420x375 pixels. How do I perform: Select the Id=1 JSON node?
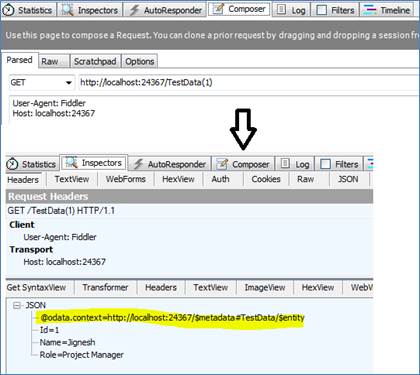click(49, 330)
